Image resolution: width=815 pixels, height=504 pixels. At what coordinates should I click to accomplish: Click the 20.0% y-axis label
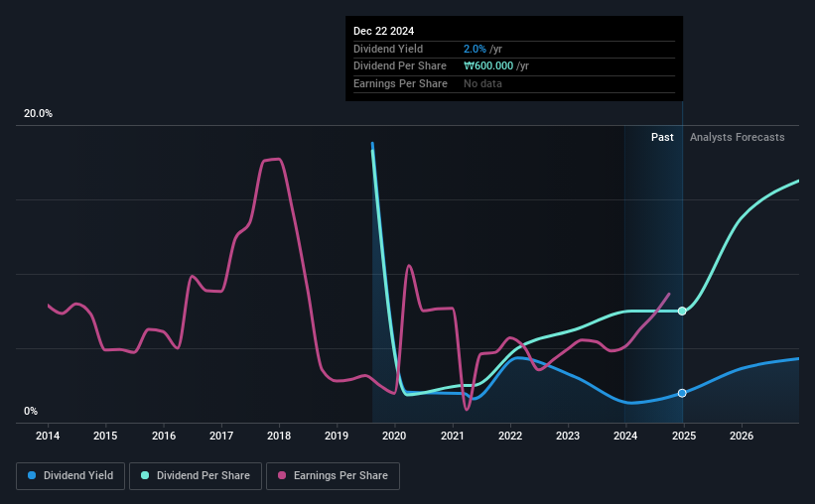(x=38, y=114)
